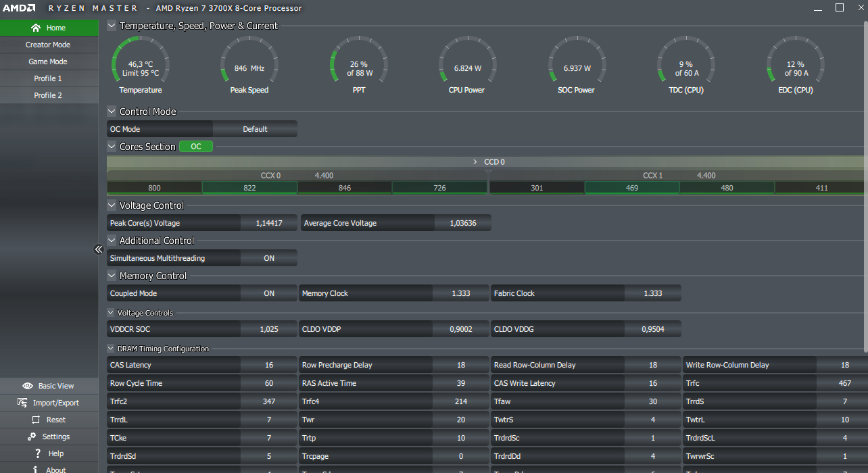Image resolution: width=868 pixels, height=473 pixels.
Task: Click the RAS Active Time value 39
Action: 461,383
